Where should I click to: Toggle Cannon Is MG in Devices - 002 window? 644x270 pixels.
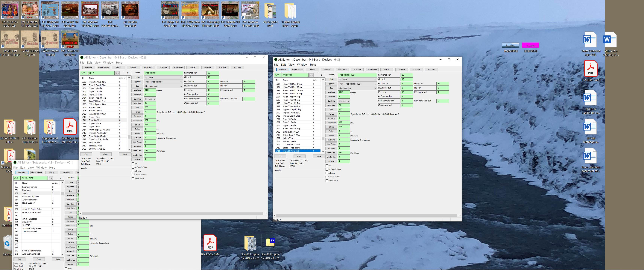pos(133,175)
